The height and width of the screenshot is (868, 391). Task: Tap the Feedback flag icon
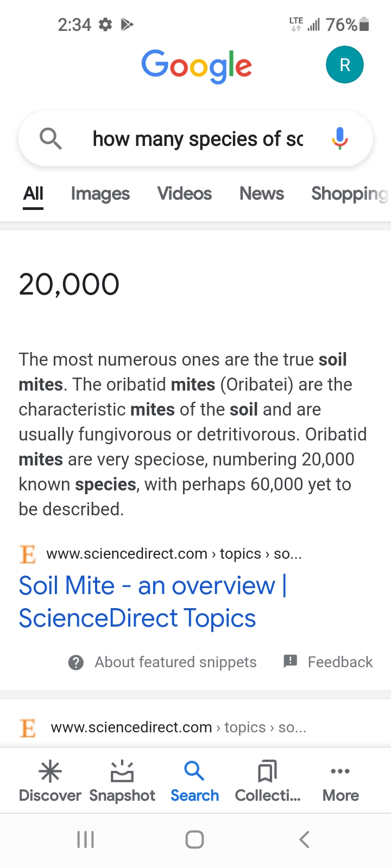coord(291,661)
